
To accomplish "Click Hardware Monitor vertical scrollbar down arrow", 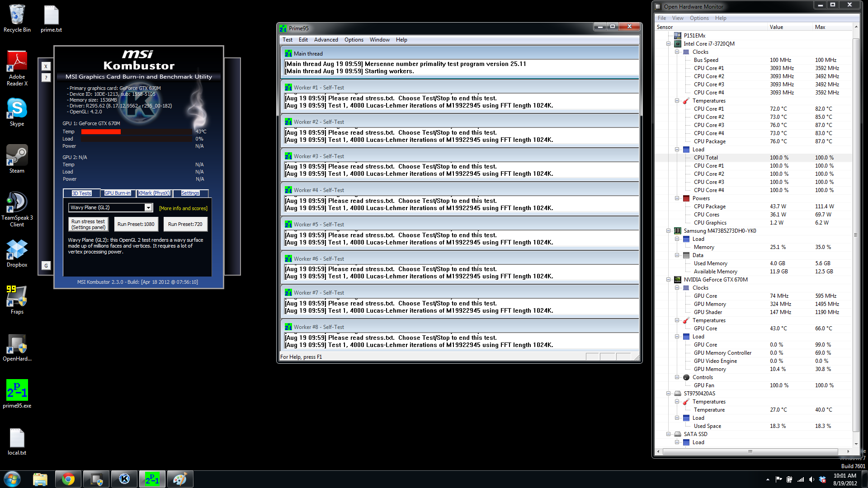I will pyautogui.click(x=855, y=444).
